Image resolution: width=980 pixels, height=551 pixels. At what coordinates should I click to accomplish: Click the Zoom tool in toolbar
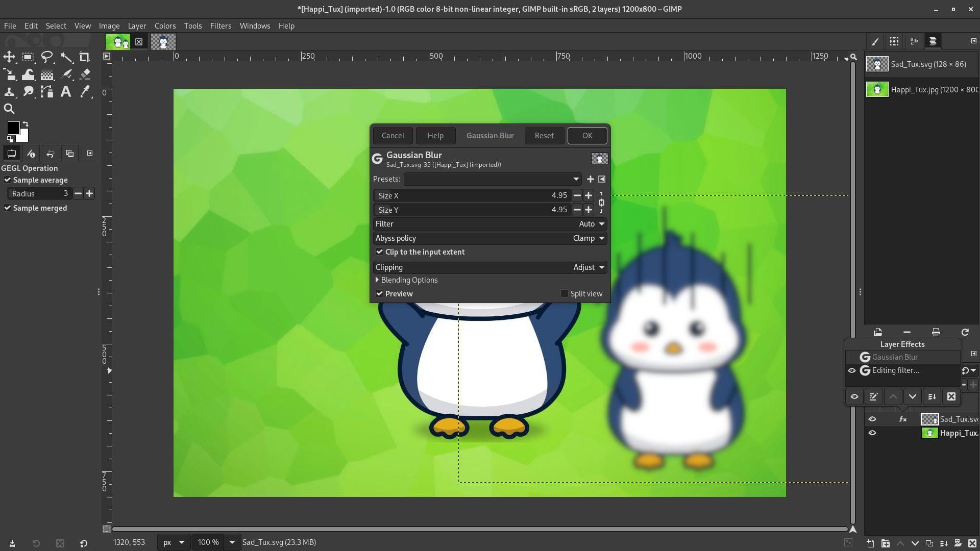(x=10, y=108)
